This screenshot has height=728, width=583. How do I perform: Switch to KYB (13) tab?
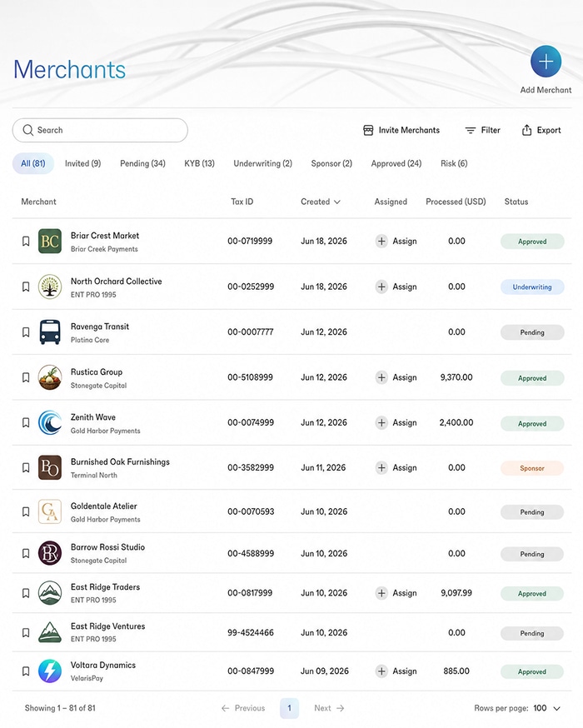pos(199,163)
